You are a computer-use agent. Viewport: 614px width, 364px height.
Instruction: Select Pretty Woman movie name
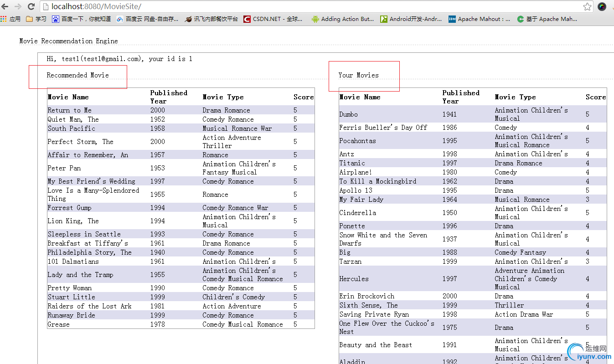point(69,288)
